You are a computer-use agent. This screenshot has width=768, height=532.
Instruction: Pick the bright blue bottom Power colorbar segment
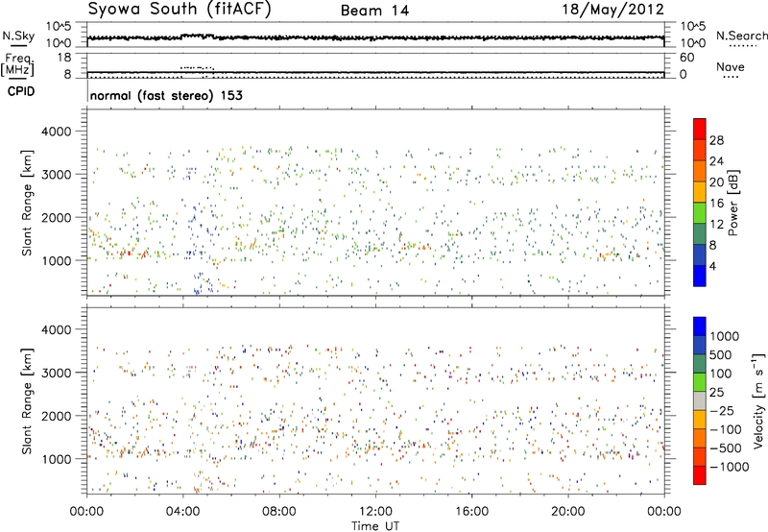pyautogui.click(x=700, y=276)
